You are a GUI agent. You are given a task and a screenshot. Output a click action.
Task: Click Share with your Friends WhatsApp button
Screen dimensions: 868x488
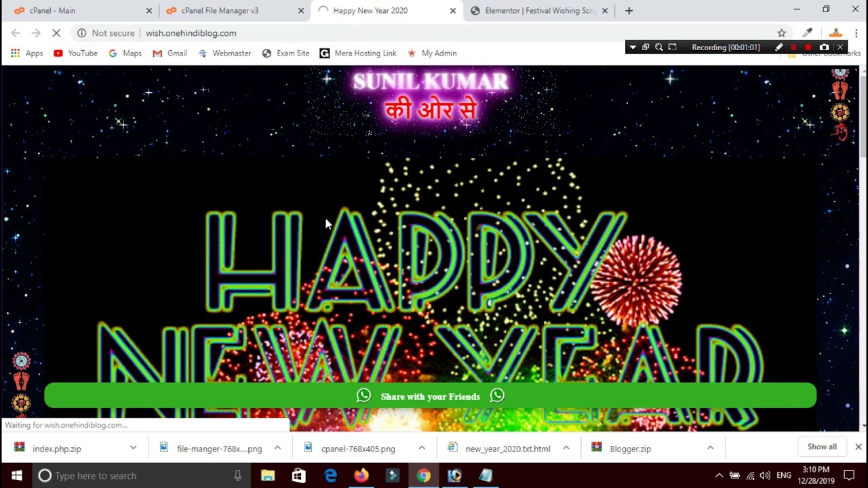431,396
